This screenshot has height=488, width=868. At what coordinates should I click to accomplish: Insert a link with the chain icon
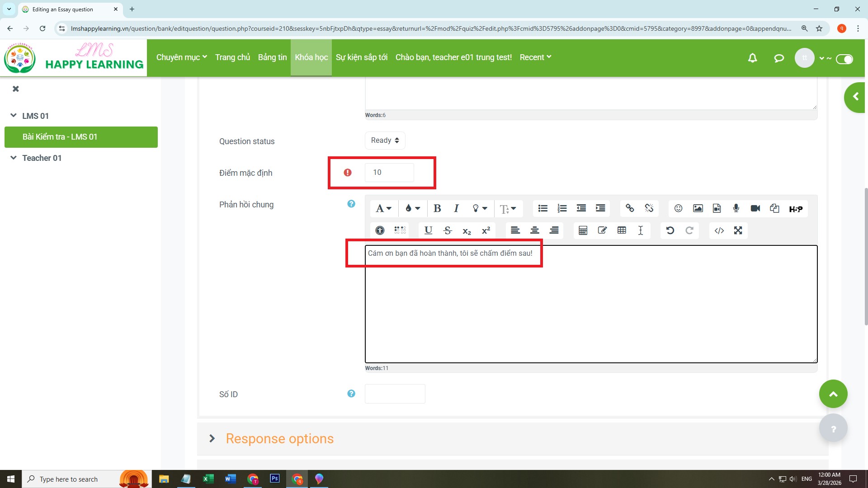point(630,208)
